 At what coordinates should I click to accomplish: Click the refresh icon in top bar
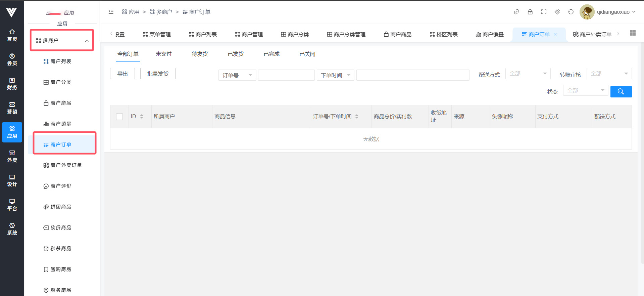(571, 12)
